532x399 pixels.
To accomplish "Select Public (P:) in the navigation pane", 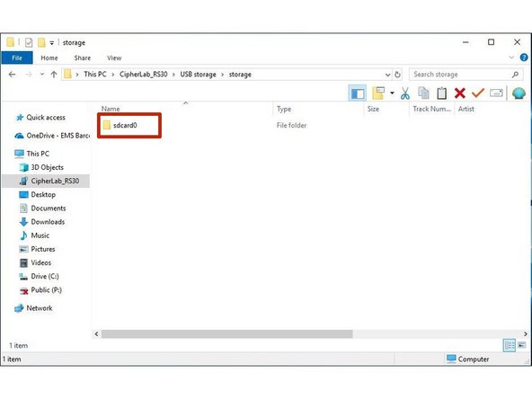I will (40, 290).
